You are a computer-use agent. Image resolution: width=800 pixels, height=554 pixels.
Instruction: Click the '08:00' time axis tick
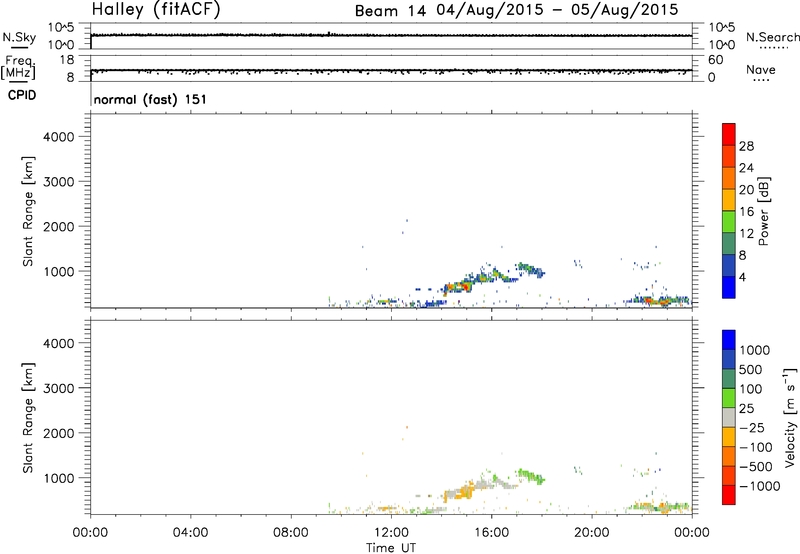pyautogui.click(x=291, y=533)
